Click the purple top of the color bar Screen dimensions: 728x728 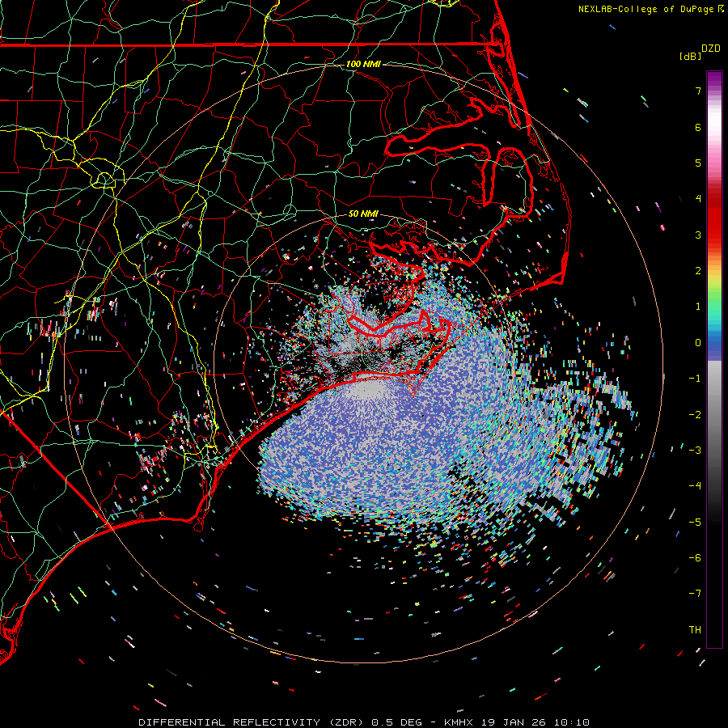[714, 79]
